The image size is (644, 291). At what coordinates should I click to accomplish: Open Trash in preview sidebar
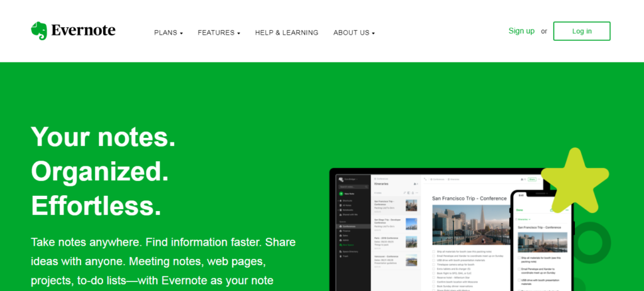(345, 256)
